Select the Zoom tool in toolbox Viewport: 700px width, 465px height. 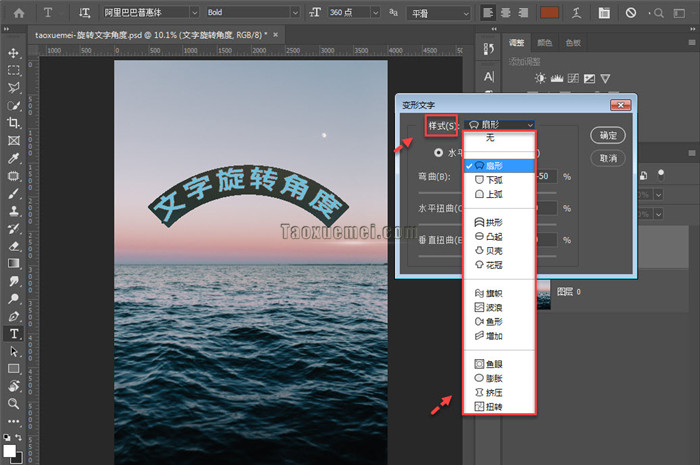(13, 403)
